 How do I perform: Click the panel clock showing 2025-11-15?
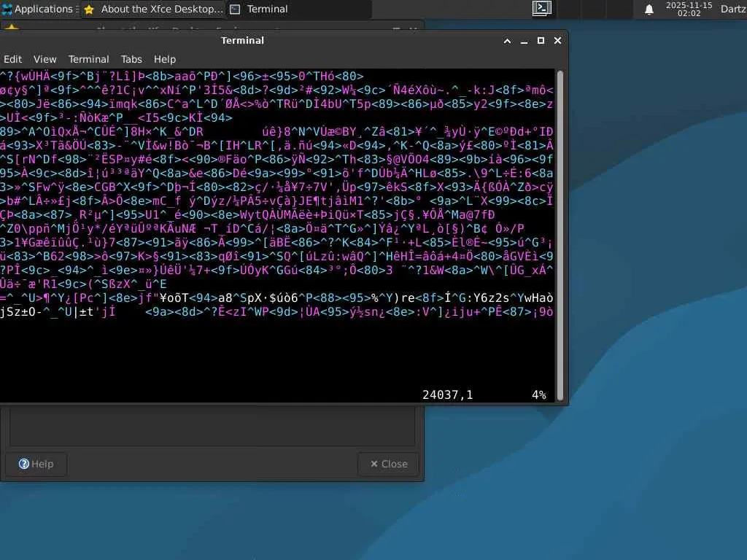689,9
